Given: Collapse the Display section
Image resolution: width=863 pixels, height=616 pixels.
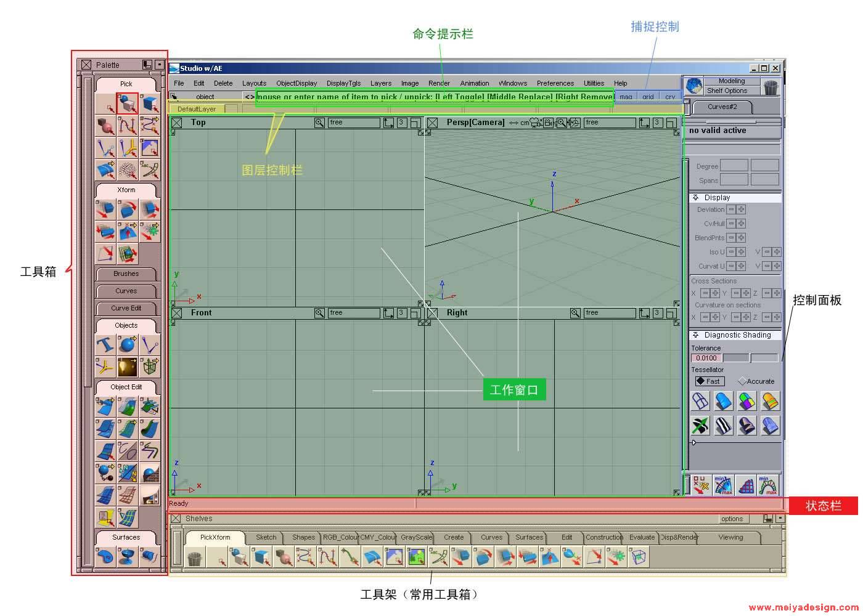Looking at the screenshot, I should tap(695, 198).
